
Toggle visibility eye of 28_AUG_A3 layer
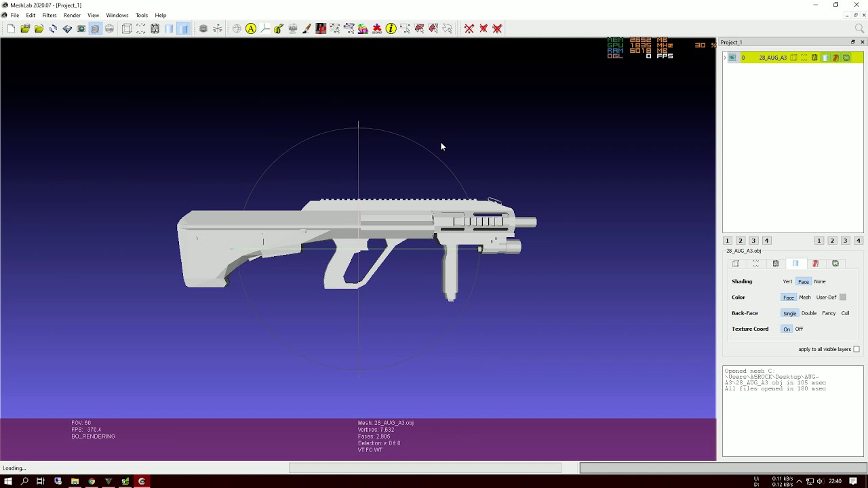[x=732, y=58]
